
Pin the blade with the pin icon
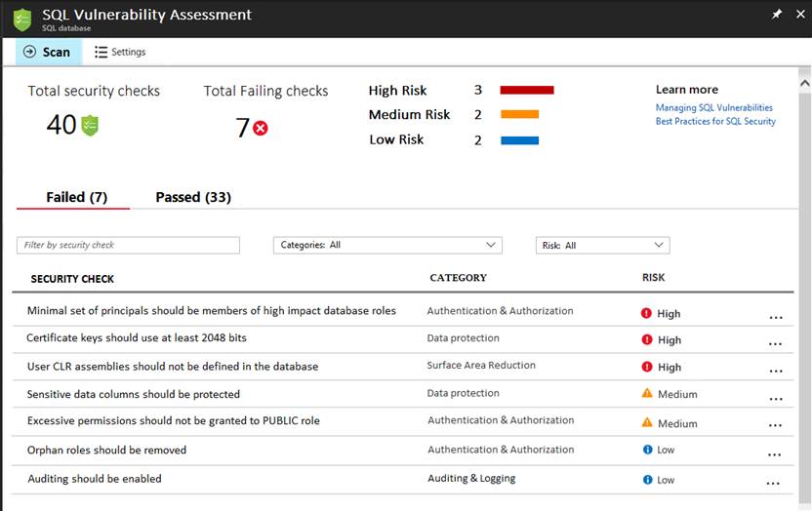[777, 15]
